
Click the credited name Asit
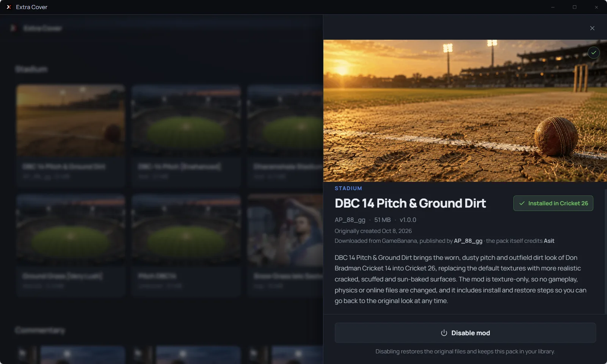[549, 241]
